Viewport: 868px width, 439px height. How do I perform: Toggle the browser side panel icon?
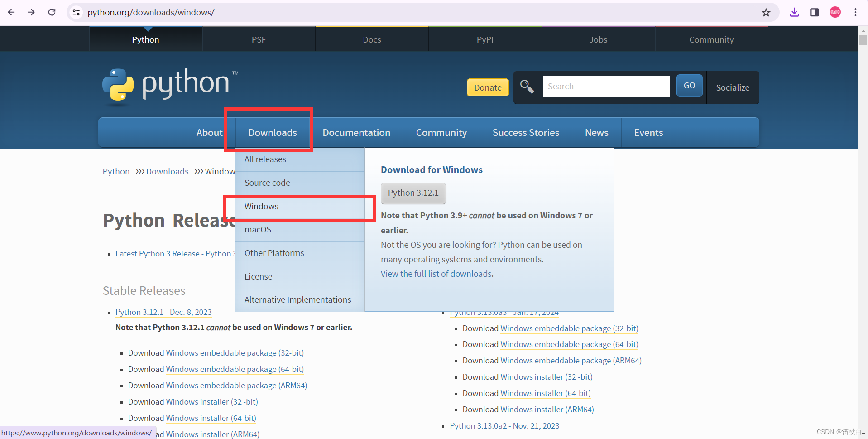tap(815, 12)
